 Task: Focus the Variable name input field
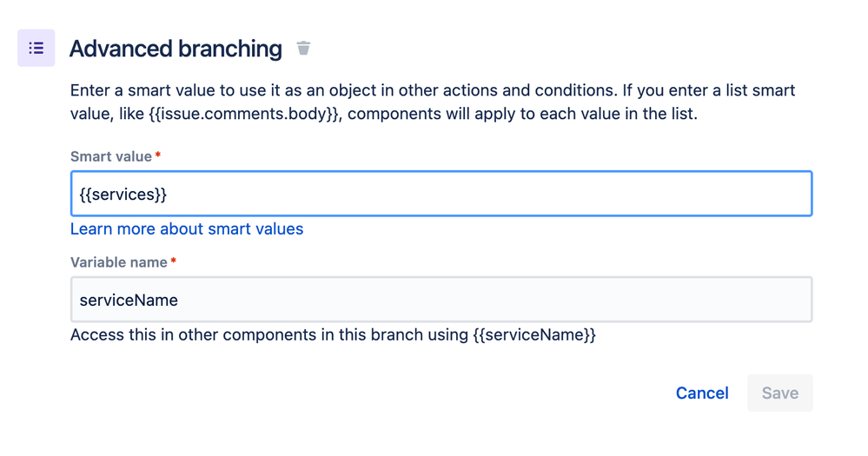441,300
